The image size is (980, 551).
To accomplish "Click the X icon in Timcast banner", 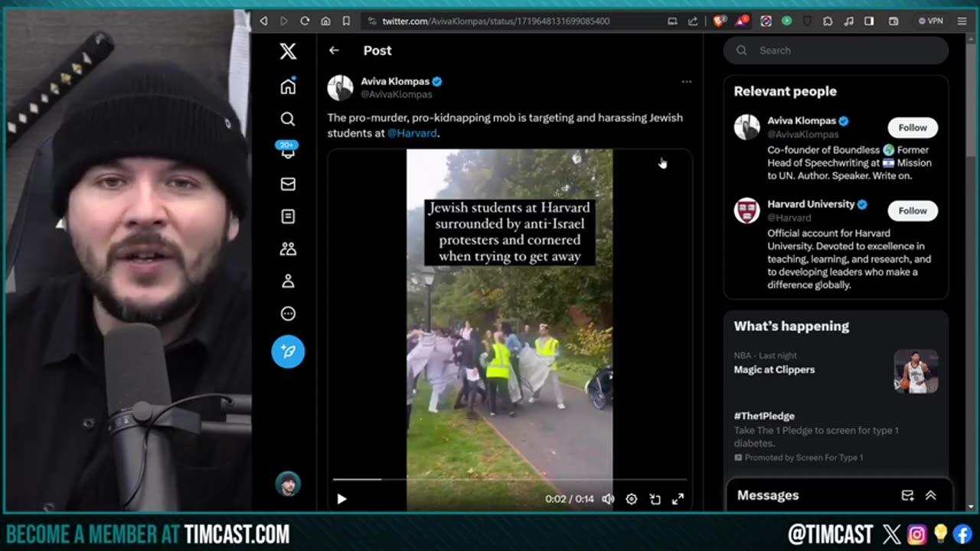I will click(890, 533).
